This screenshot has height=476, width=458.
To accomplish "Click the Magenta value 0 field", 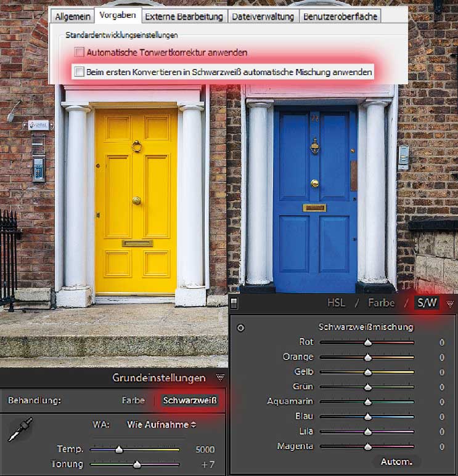I will [x=442, y=446].
